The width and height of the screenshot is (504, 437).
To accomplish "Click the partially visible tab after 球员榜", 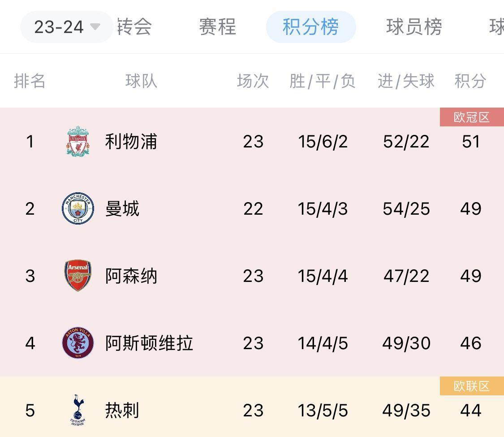I will [x=496, y=27].
